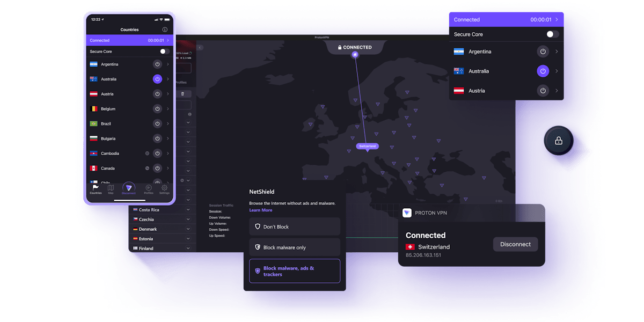Click the small feature badge beside Canada
This screenshot has height=322, width=644.
coord(147,168)
